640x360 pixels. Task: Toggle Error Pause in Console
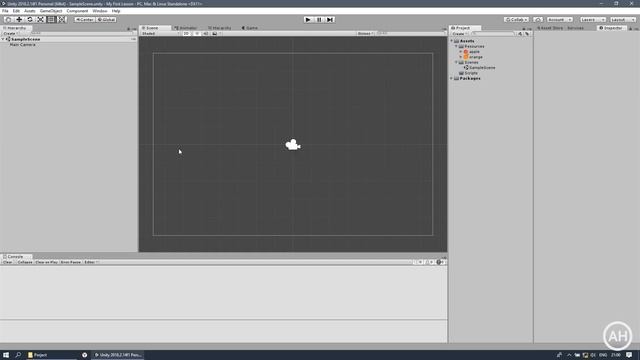pyautogui.click(x=71, y=262)
